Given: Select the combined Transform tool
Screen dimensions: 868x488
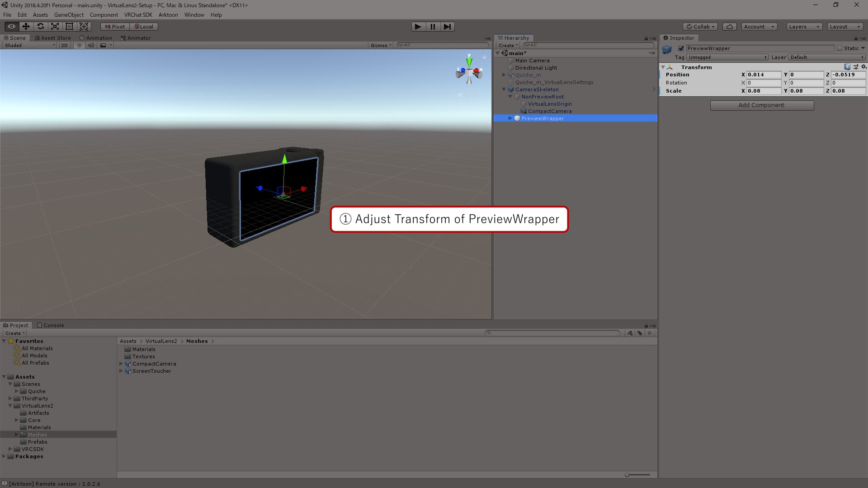Looking at the screenshot, I should point(84,27).
